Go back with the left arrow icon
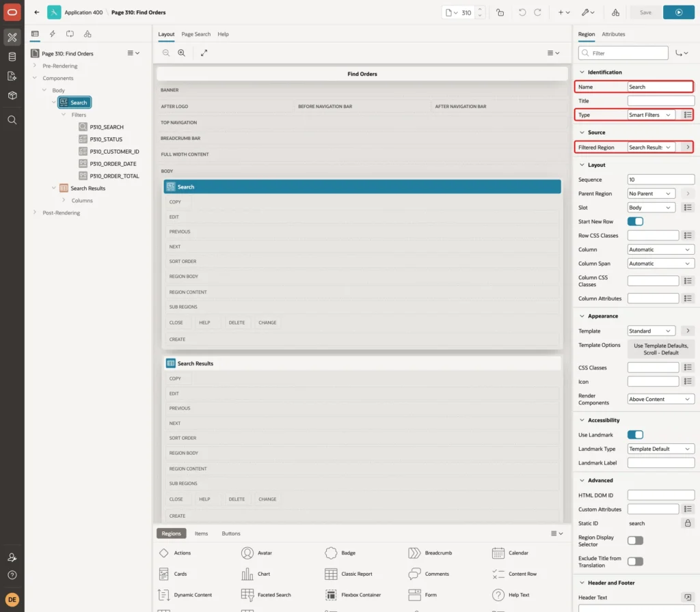700x612 pixels. (x=37, y=12)
